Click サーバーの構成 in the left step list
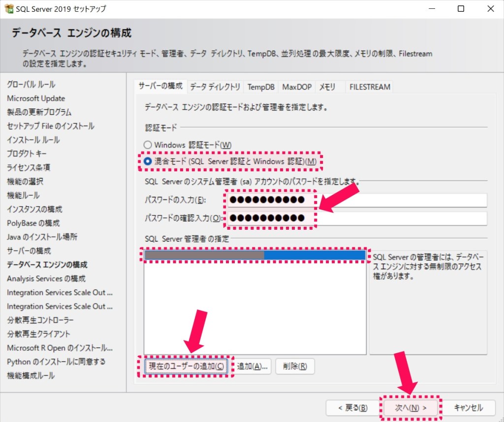The height and width of the screenshot is (422, 504). [29, 251]
